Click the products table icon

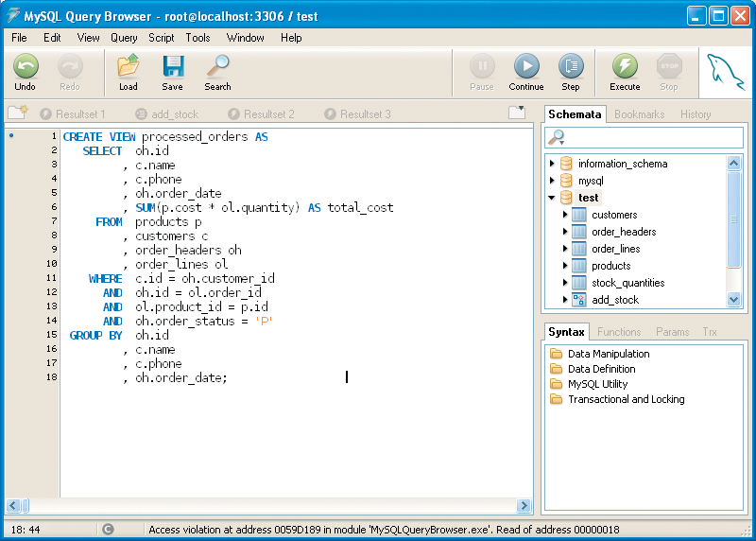tap(579, 266)
